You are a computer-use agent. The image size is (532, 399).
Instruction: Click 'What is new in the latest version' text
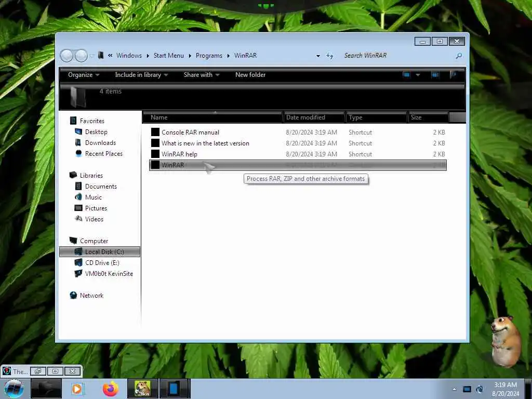(x=205, y=143)
